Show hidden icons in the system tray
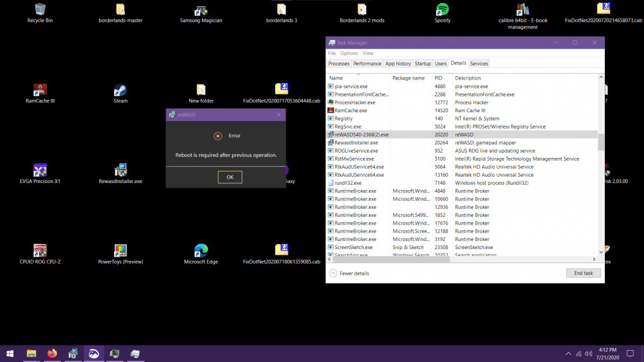This screenshot has height=362, width=644. pyautogui.click(x=568, y=354)
